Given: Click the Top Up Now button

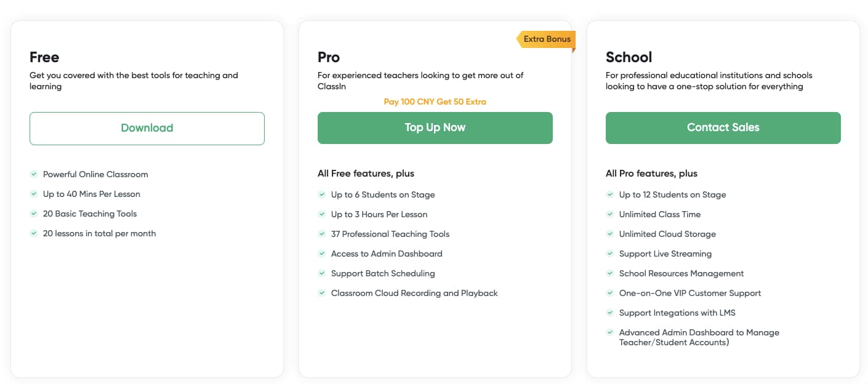Looking at the screenshot, I should (x=435, y=127).
